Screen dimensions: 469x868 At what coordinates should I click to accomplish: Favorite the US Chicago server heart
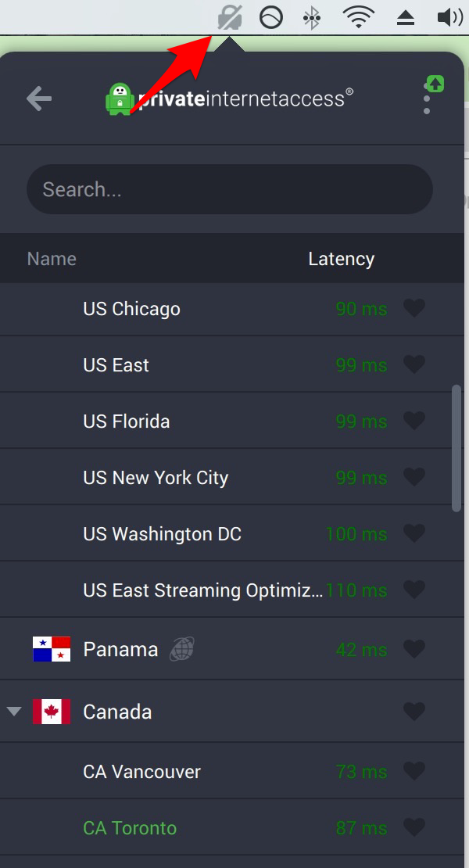click(414, 308)
